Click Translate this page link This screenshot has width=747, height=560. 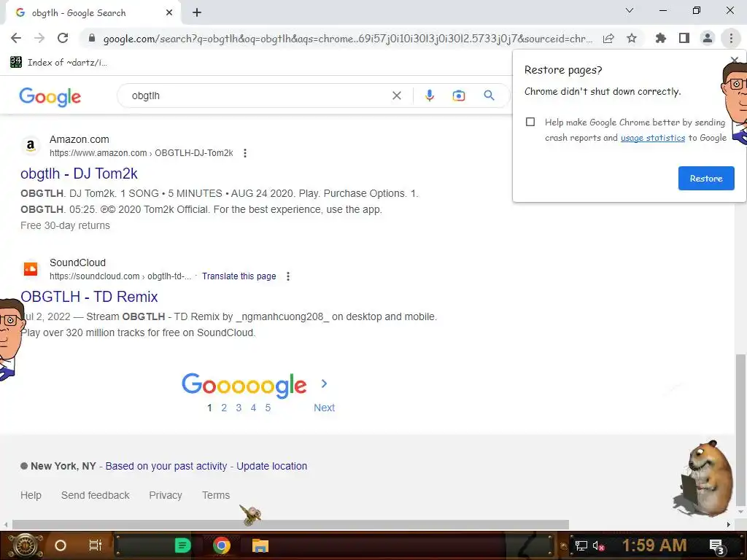click(239, 276)
